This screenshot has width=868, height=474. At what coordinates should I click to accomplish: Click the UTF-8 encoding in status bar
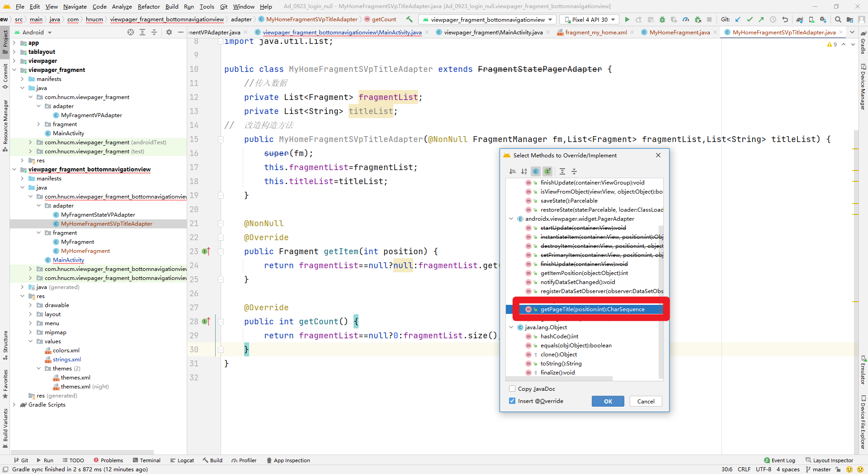pyautogui.click(x=764, y=469)
